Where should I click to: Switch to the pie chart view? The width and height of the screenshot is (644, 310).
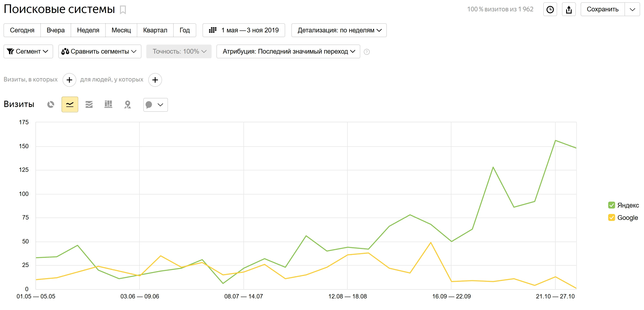coord(51,105)
